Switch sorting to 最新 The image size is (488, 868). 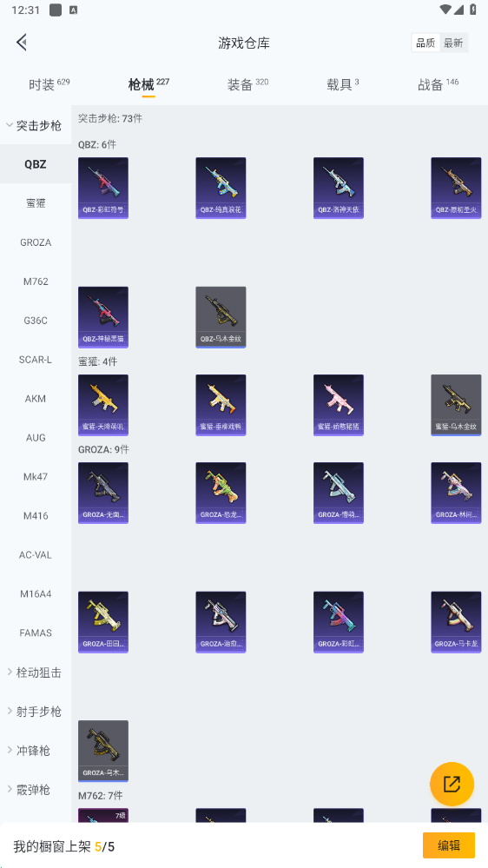point(453,43)
